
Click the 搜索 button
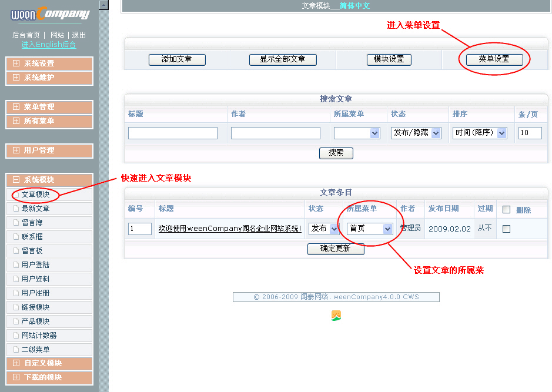336,153
